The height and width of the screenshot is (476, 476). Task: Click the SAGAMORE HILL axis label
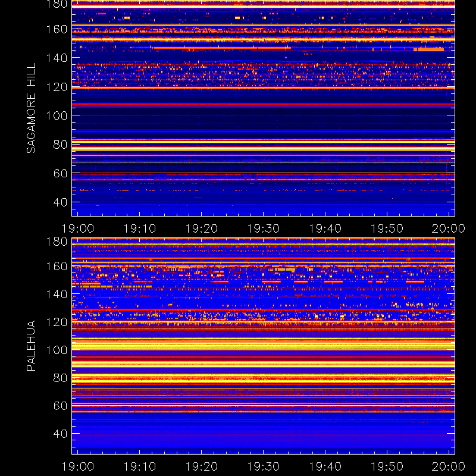click(32, 108)
